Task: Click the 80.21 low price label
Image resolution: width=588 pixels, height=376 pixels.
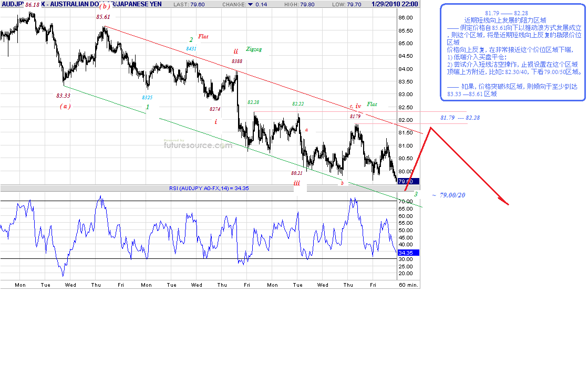Action: tap(296, 173)
